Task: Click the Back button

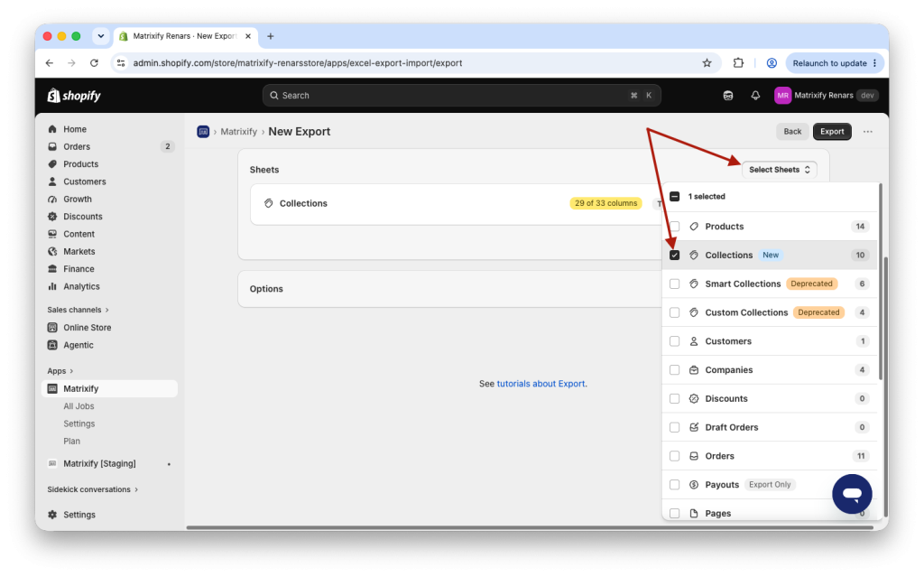Action: tap(792, 132)
